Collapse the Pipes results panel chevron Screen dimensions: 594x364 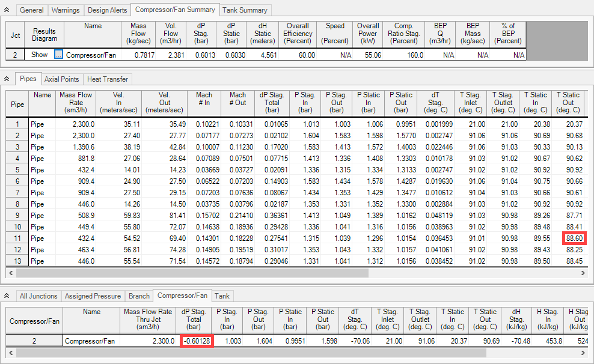tap(6, 79)
